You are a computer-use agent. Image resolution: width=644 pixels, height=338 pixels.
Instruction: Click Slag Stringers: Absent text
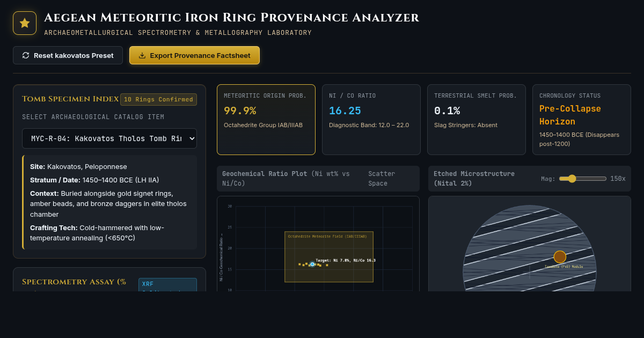466,125
